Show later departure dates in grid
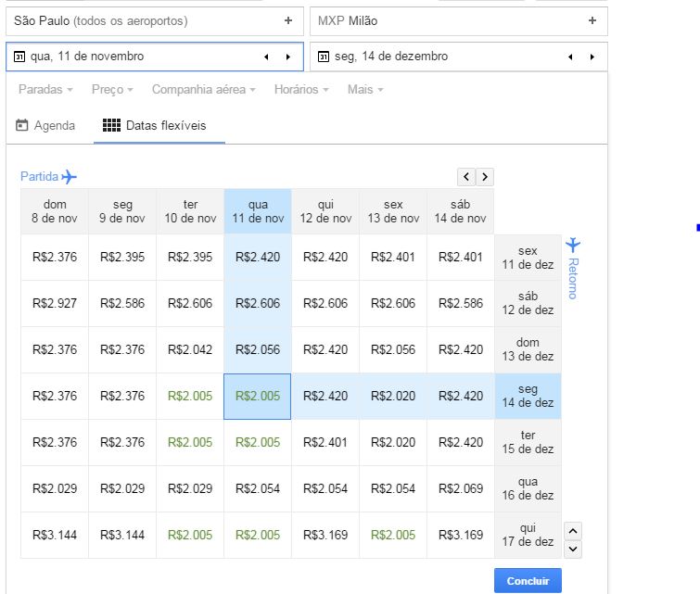Image resolution: width=700 pixels, height=594 pixels. (x=485, y=176)
